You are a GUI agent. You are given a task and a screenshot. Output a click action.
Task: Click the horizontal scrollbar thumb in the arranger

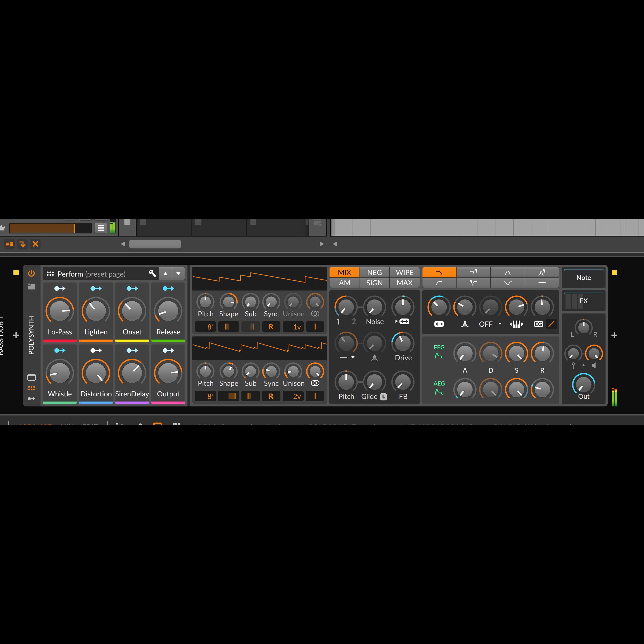click(x=155, y=244)
